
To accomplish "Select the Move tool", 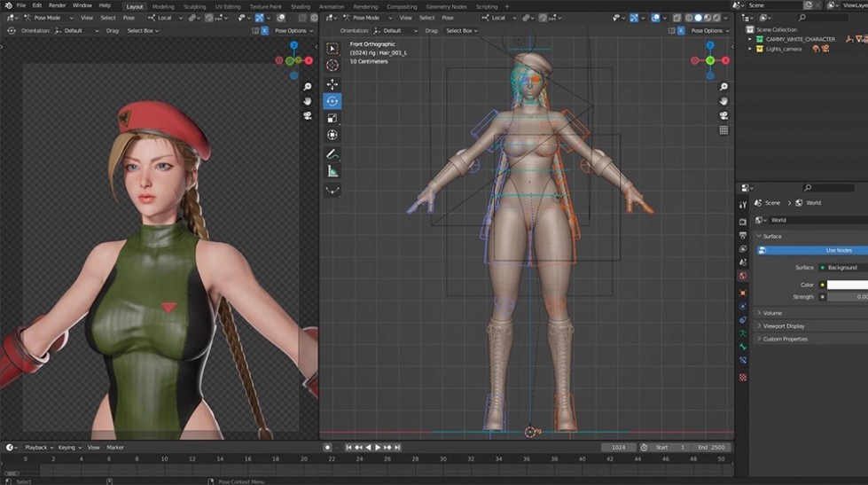I will [332, 84].
